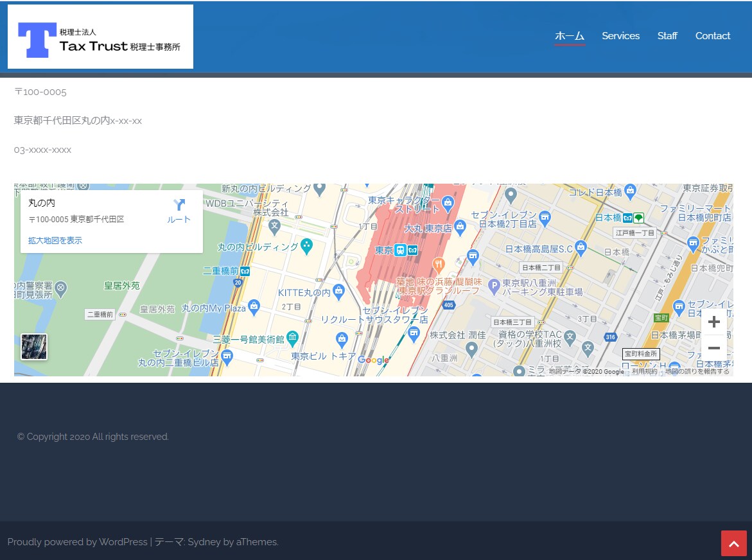This screenshot has width=752, height=560.
Task: Click the 三菱一号館美術館 museum pin
Action: click(x=292, y=338)
